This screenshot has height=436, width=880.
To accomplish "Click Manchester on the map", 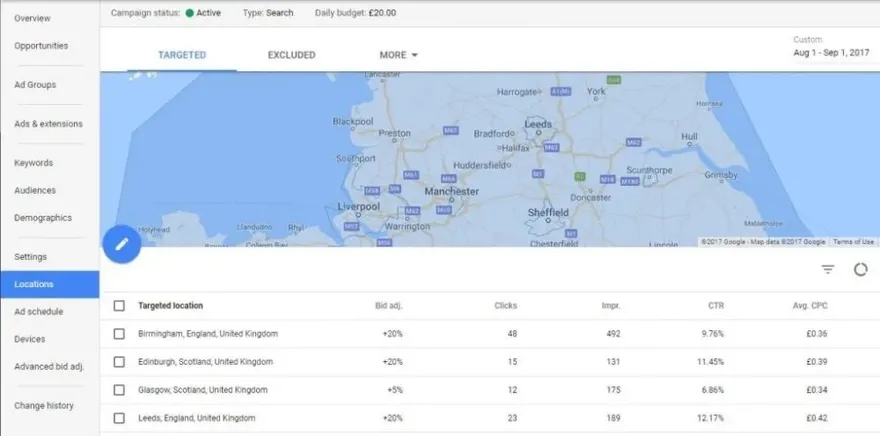I will [x=452, y=191].
